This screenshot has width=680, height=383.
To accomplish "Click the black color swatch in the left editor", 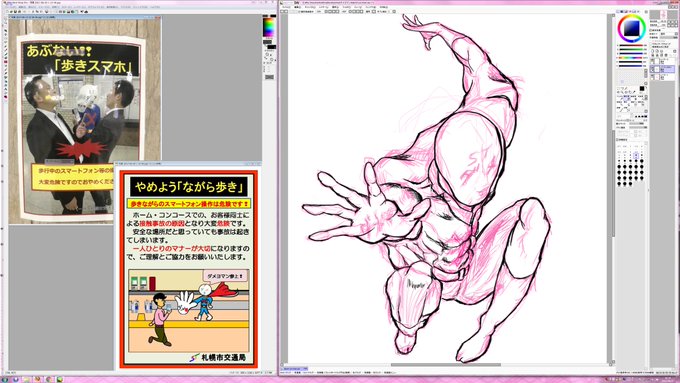I will pyautogui.click(x=272, y=47).
